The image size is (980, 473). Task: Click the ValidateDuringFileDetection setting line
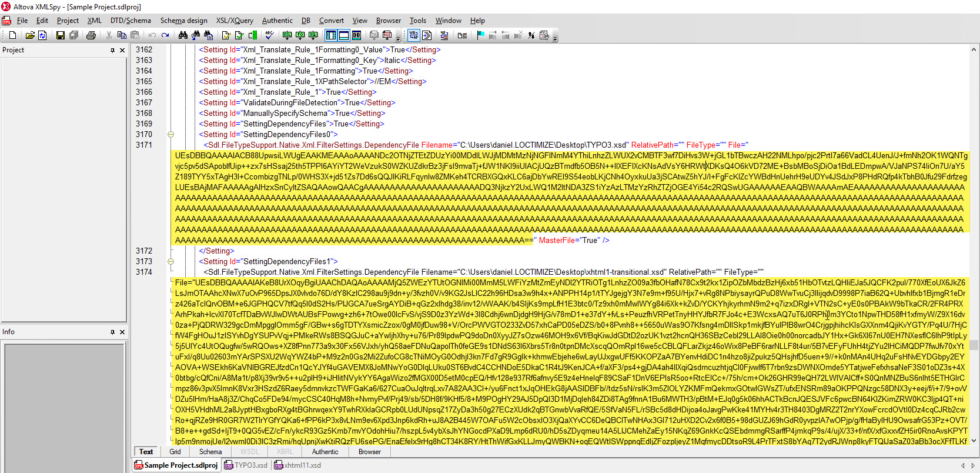297,102
